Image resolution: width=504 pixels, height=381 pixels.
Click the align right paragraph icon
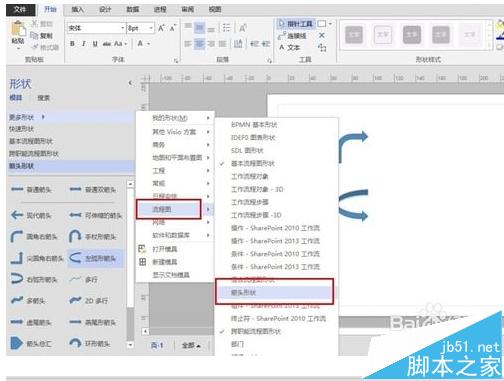[x=211, y=44]
